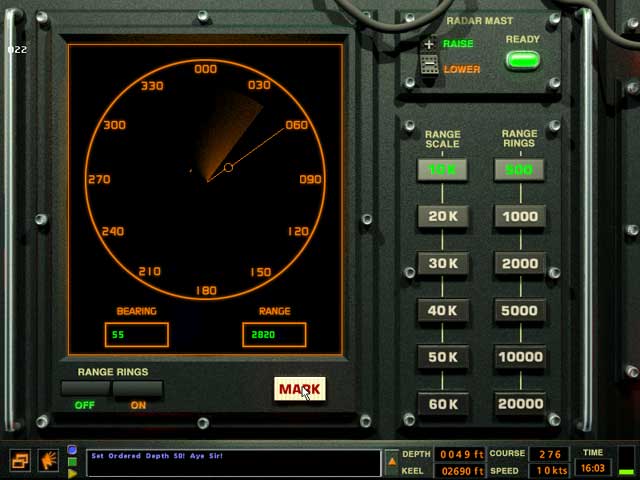
Task: Set range rings spacing to 5000
Action: (x=520, y=310)
